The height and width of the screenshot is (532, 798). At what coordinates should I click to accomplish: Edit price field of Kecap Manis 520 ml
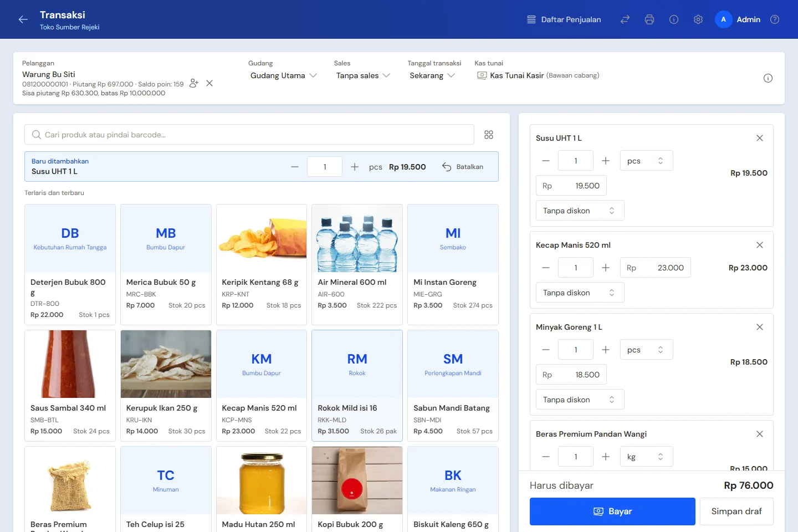point(655,268)
